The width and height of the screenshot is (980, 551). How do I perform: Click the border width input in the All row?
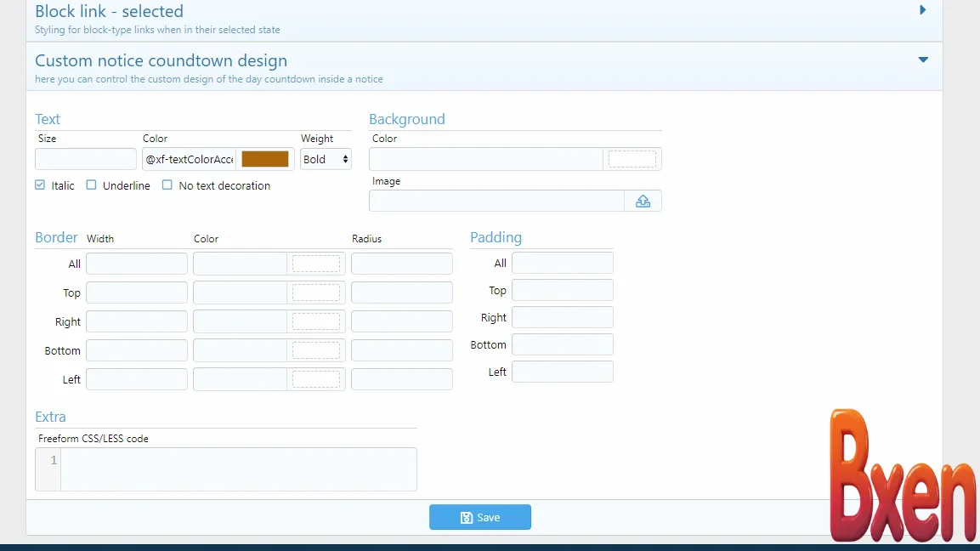click(x=136, y=263)
